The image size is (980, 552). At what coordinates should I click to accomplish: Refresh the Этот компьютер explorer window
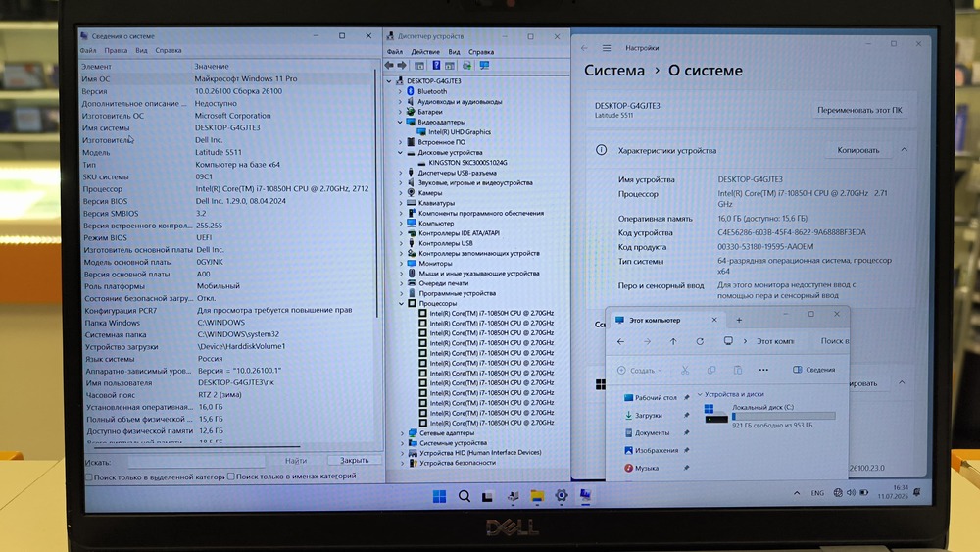pos(700,341)
